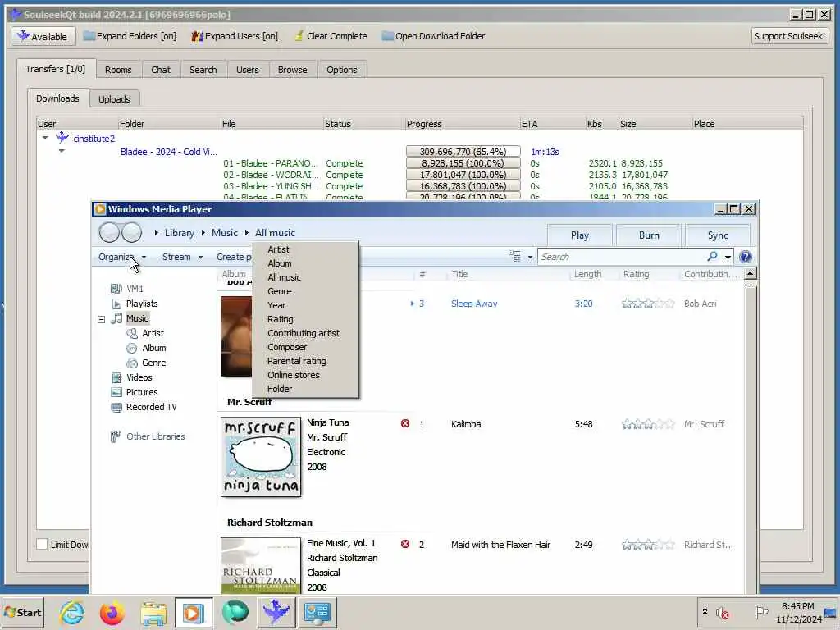Screen dimensions: 840x630
Task: Choose Contributing artist from the menu
Action: [304, 333]
